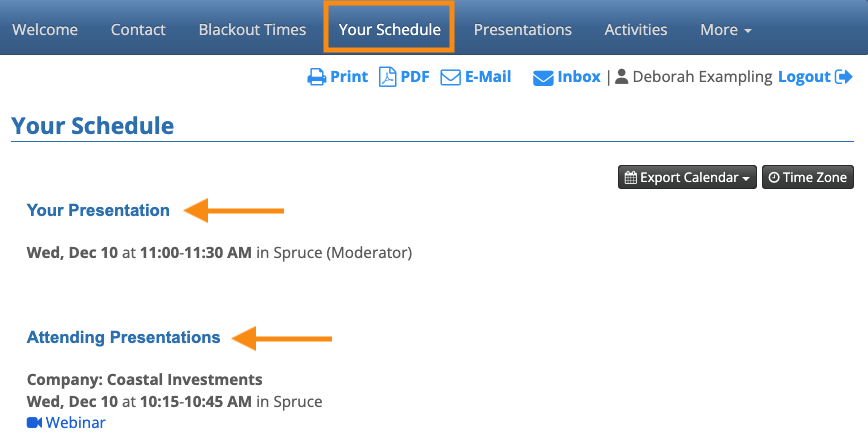Image resolution: width=868 pixels, height=447 pixels.
Task: Click the printer icon next to Print
Action: pos(316,77)
